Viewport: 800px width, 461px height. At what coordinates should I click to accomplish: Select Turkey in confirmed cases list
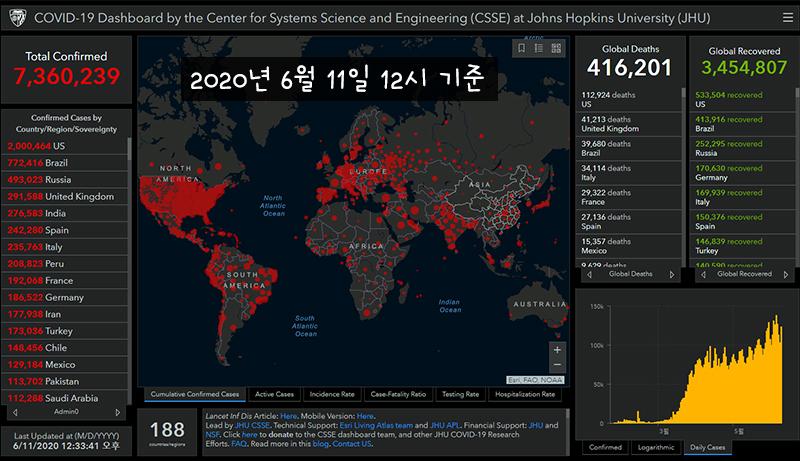(x=65, y=331)
